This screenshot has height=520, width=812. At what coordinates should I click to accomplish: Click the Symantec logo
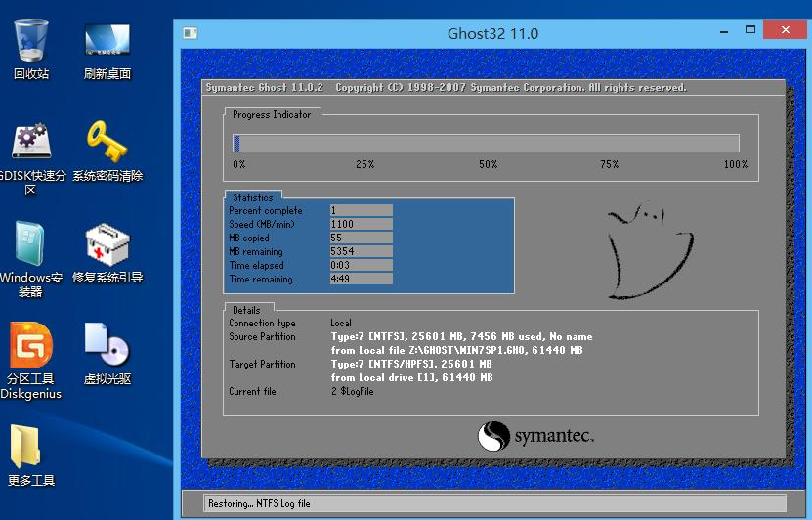[535, 436]
